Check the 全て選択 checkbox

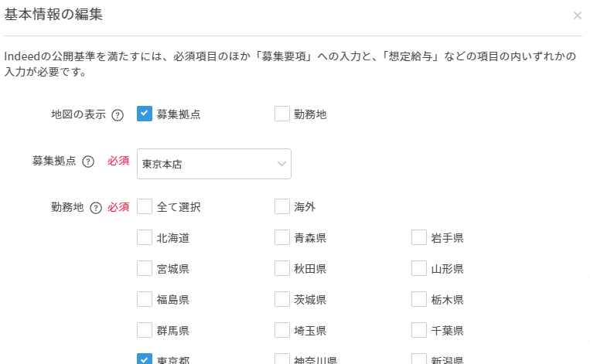pyautogui.click(x=145, y=206)
